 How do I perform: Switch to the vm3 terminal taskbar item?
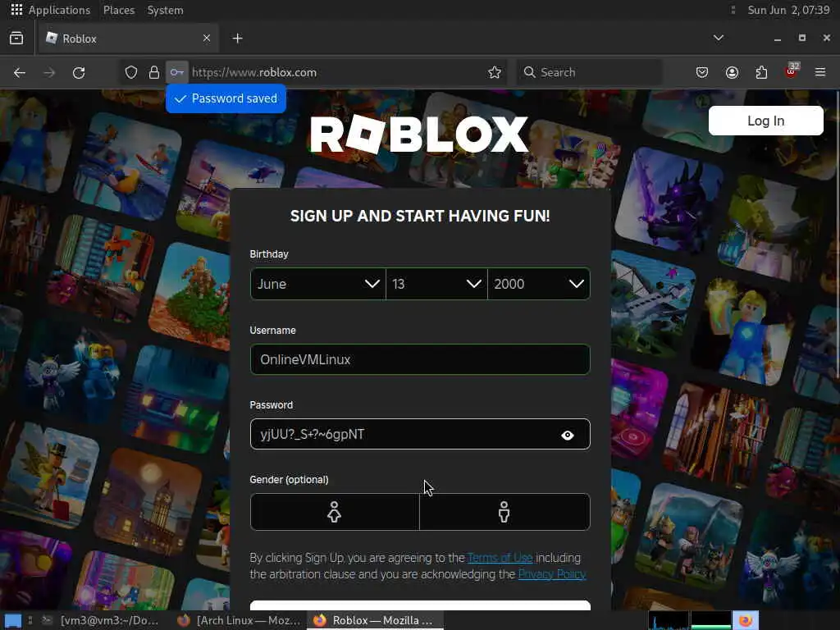tap(101, 620)
